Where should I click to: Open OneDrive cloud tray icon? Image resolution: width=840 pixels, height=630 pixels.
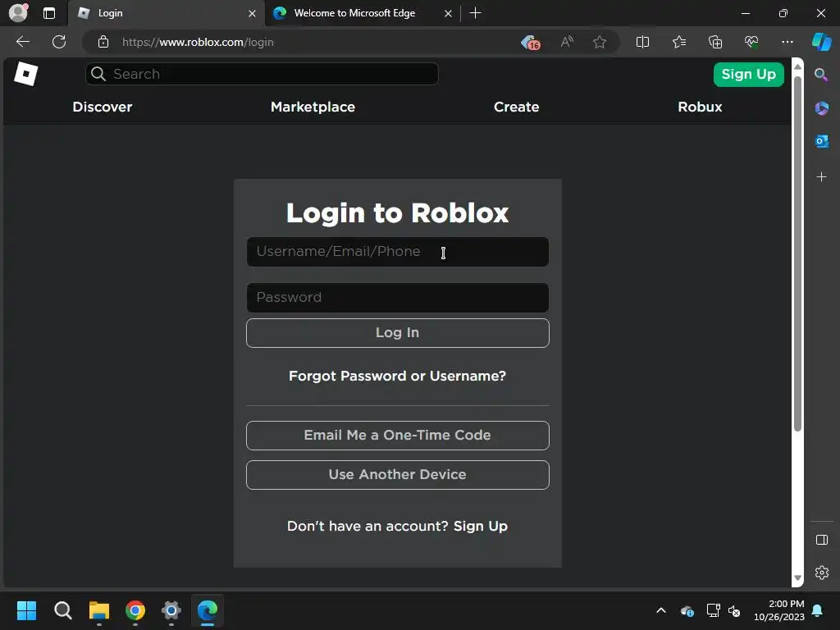[x=687, y=610]
